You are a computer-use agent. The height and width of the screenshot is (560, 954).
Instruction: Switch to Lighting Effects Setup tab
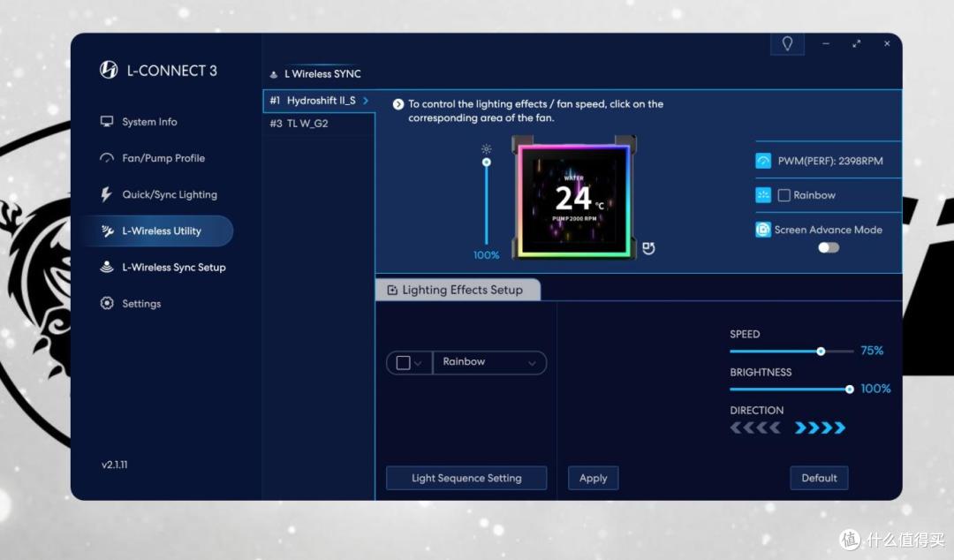click(458, 290)
